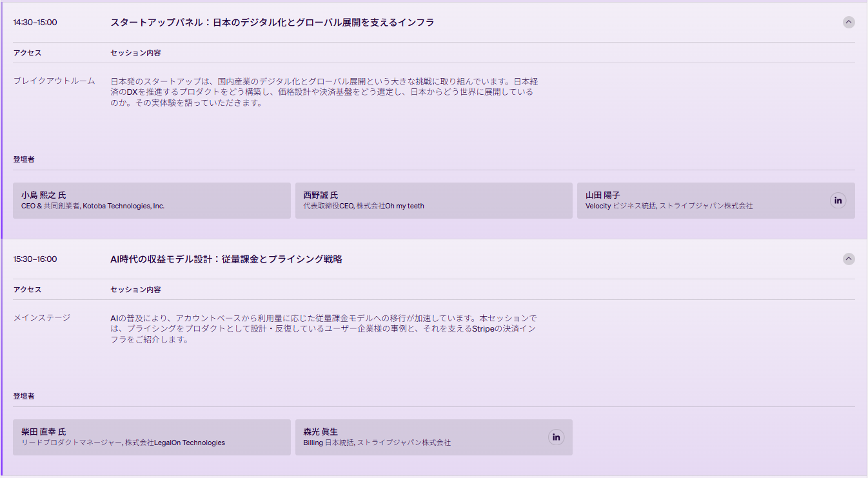
Task: Click the セッション内容 heading in 14:30–15:00 session
Action: coord(135,53)
